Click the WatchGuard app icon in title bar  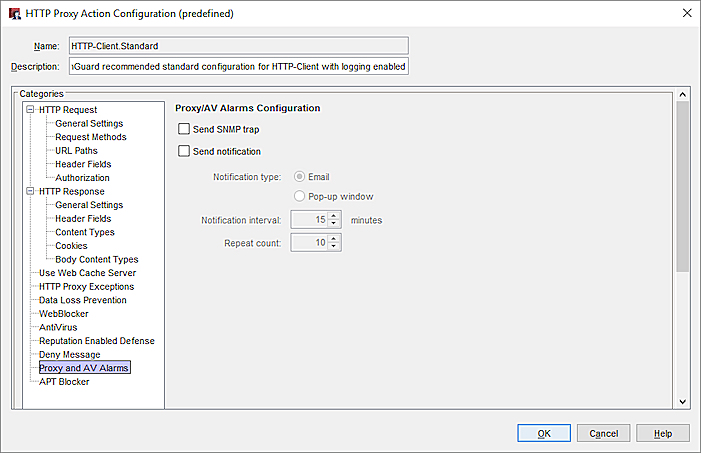[x=15, y=13]
